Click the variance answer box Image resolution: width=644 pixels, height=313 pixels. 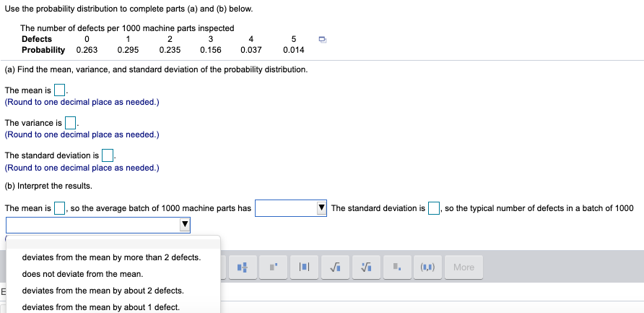(71, 123)
